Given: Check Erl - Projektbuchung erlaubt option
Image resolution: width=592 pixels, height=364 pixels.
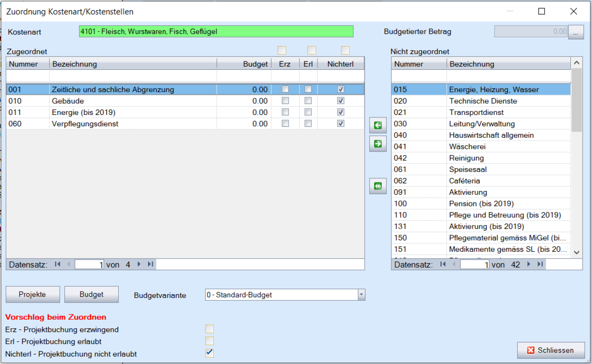Looking at the screenshot, I should [x=209, y=341].
